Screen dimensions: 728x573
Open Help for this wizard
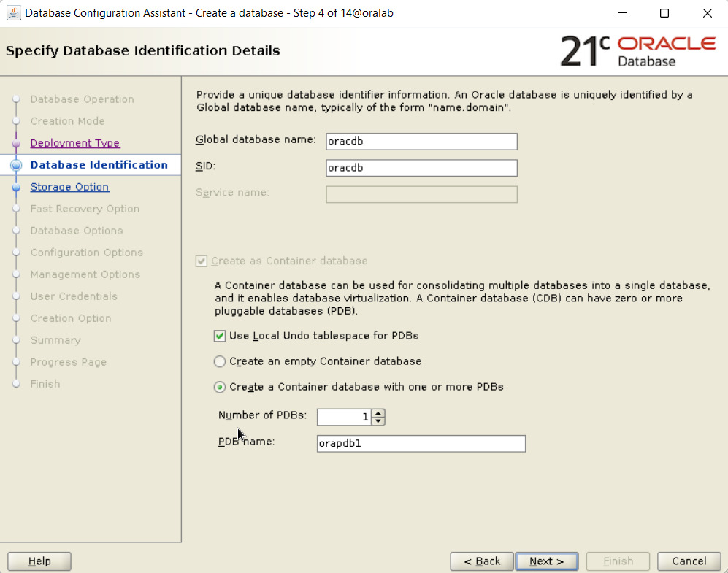click(x=39, y=561)
